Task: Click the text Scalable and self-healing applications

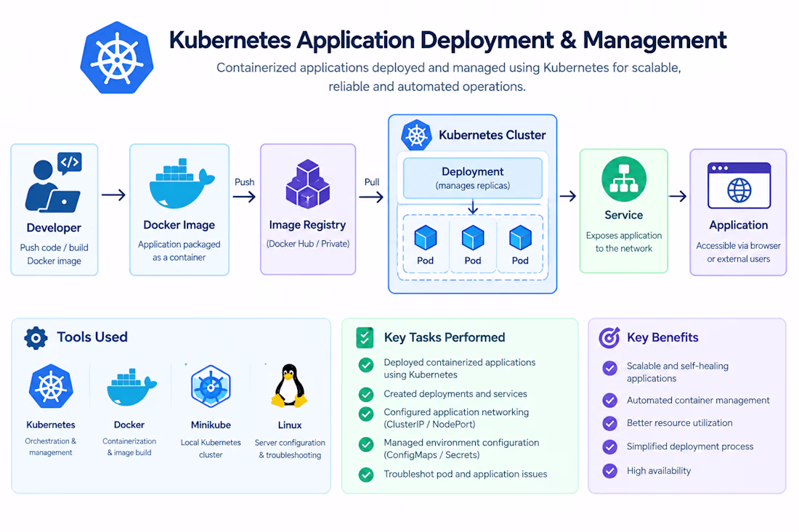Action: [678, 372]
